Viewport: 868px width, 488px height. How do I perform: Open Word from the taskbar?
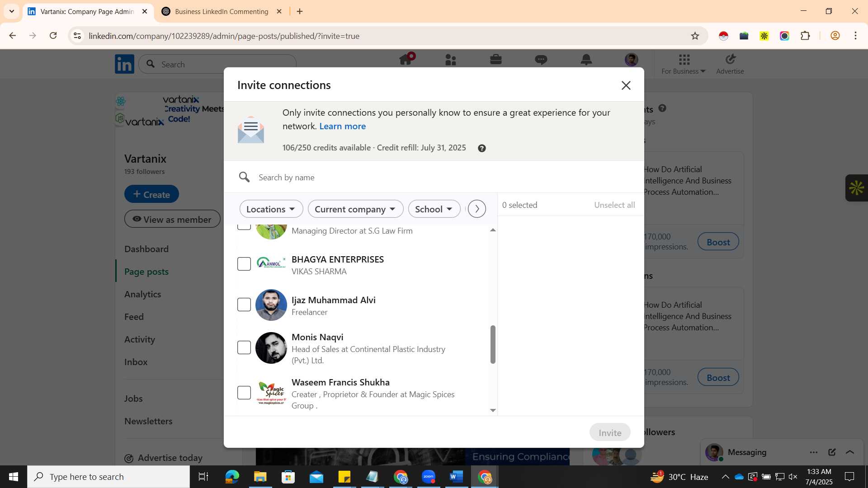coord(457,477)
